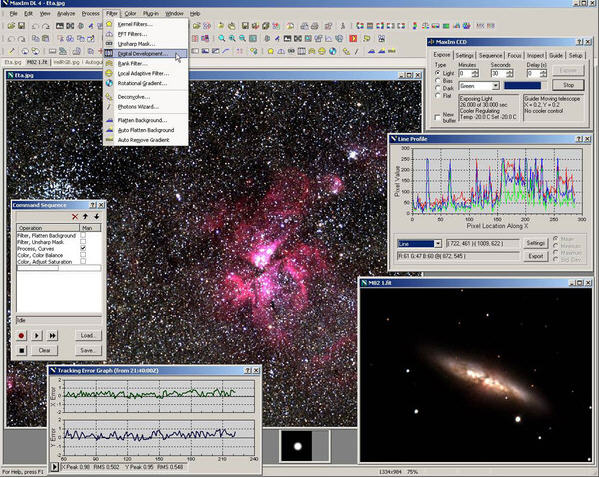The image size is (599, 478).
Task: Click the Seconds spinner arrows
Action: 509,73
